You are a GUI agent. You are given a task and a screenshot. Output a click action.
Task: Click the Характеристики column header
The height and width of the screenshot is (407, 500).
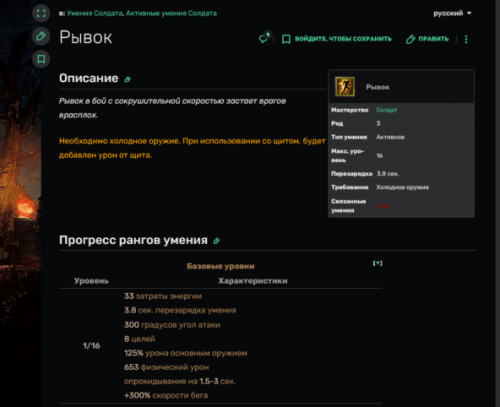click(x=253, y=281)
